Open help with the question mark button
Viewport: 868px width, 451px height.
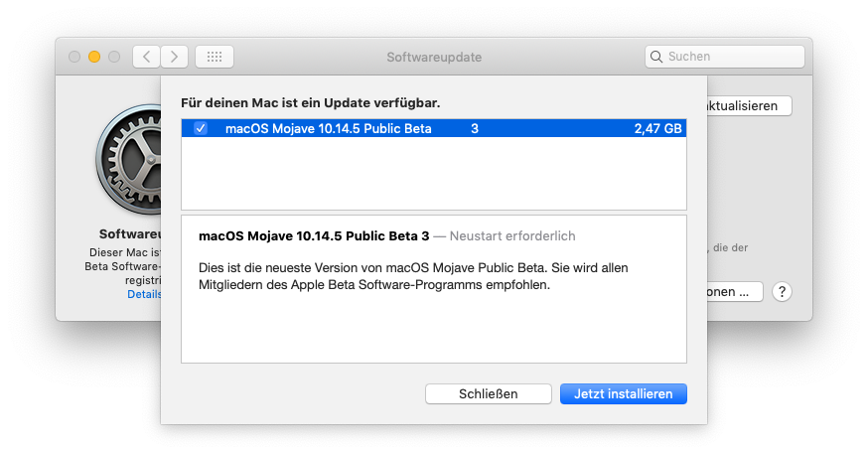[783, 292]
